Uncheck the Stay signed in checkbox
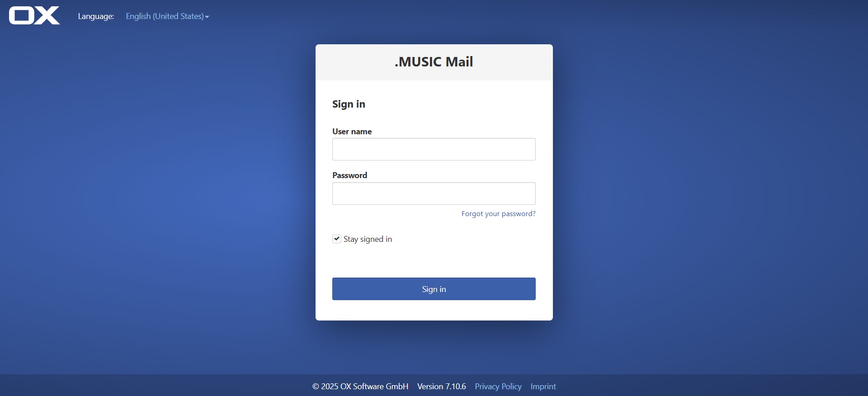This screenshot has height=396, width=868. pos(337,239)
